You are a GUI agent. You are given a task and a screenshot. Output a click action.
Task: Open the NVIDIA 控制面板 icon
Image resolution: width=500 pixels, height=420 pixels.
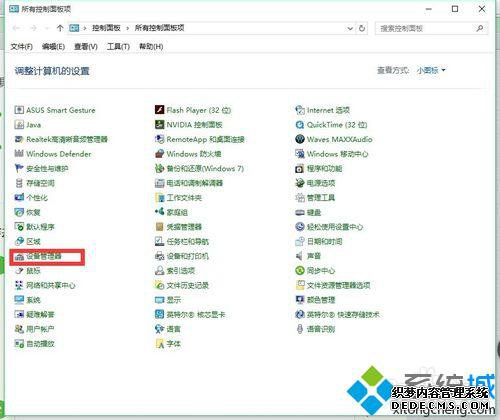160,124
